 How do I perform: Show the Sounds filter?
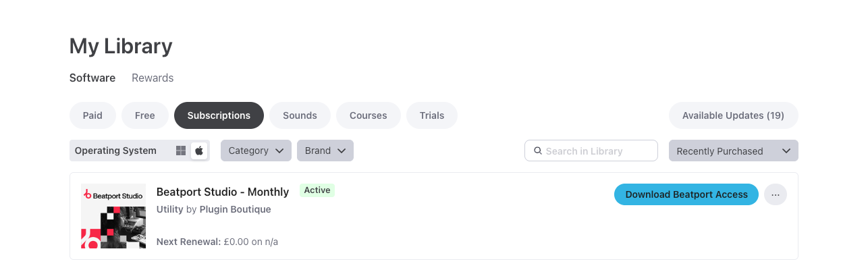pyautogui.click(x=300, y=115)
